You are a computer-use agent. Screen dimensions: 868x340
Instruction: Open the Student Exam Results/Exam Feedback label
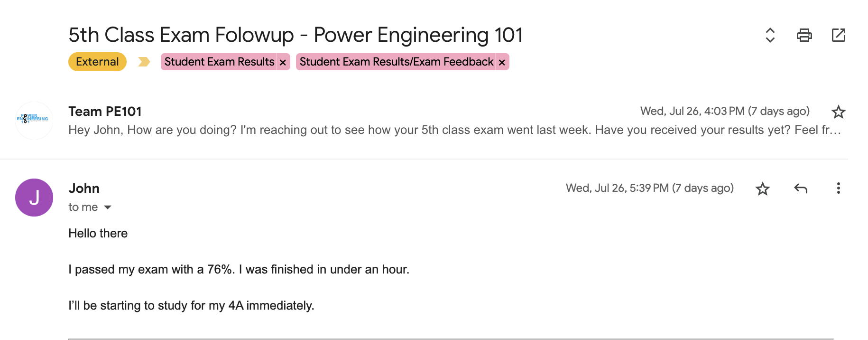tap(396, 62)
